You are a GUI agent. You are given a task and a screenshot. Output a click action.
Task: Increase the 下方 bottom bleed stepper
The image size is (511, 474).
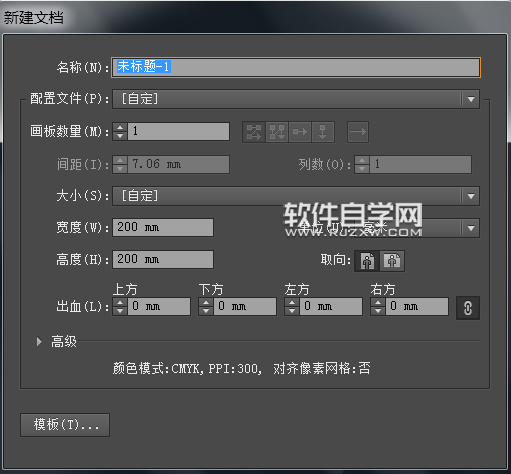point(206,302)
